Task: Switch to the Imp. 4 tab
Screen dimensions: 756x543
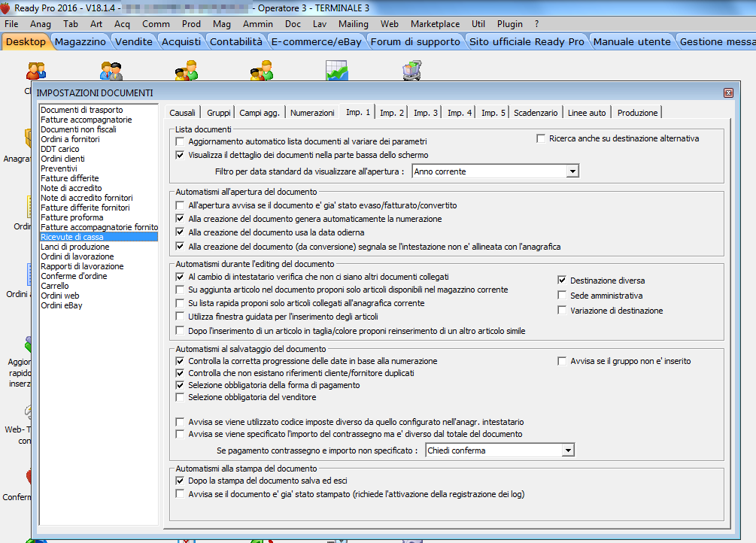Action: click(x=460, y=113)
